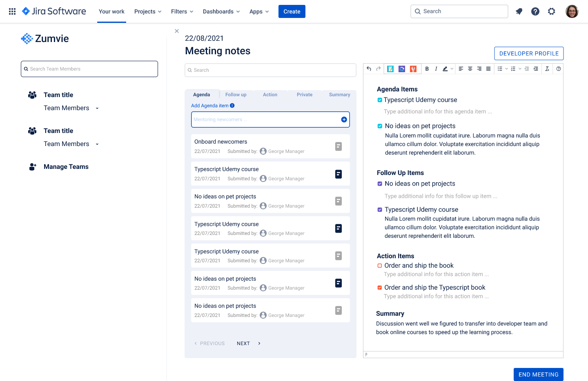Uncheck Order and ship the Typescript book
Screen dimensions: 588x381
click(x=380, y=288)
